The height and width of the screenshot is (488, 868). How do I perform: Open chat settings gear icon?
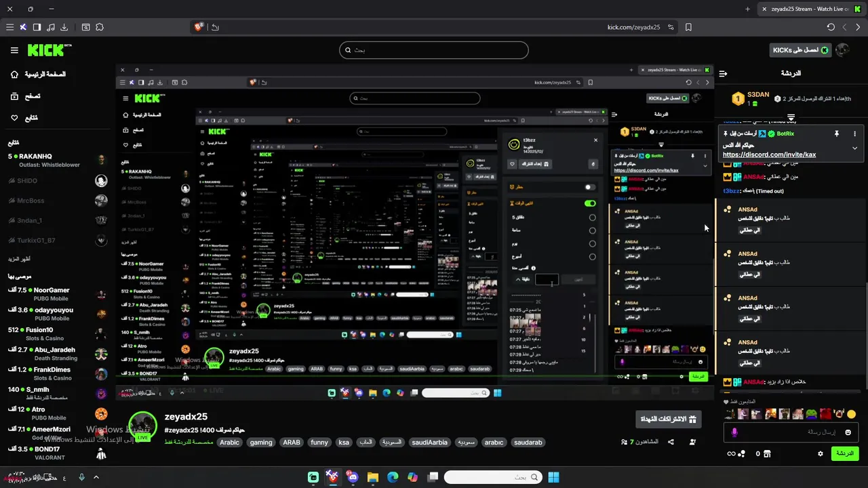(x=820, y=453)
